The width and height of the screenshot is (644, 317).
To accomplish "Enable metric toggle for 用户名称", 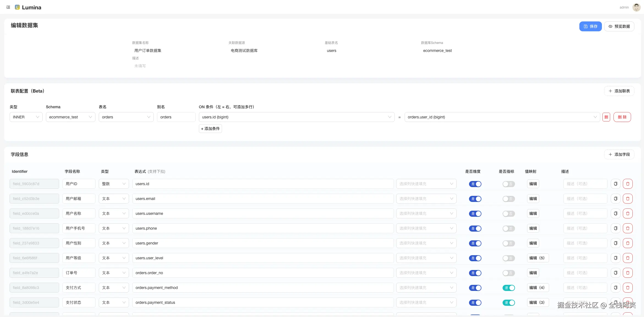I will [x=508, y=214].
